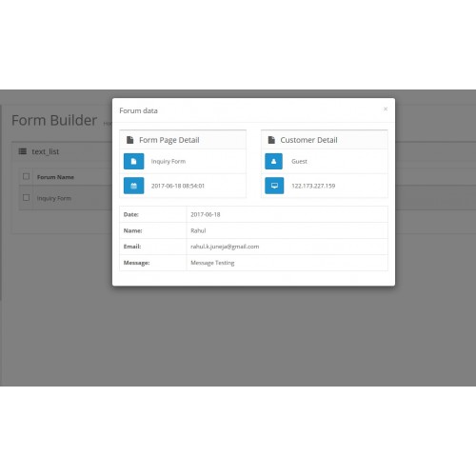Click the IP address 122.173.227.159
The height and width of the screenshot is (476, 476).
pyautogui.click(x=313, y=186)
